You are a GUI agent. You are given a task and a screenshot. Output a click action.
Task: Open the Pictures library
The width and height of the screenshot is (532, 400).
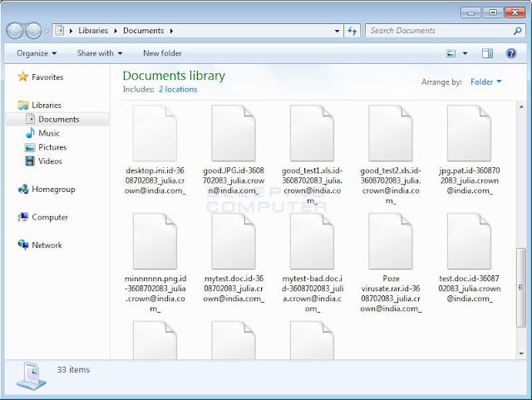pyautogui.click(x=52, y=147)
